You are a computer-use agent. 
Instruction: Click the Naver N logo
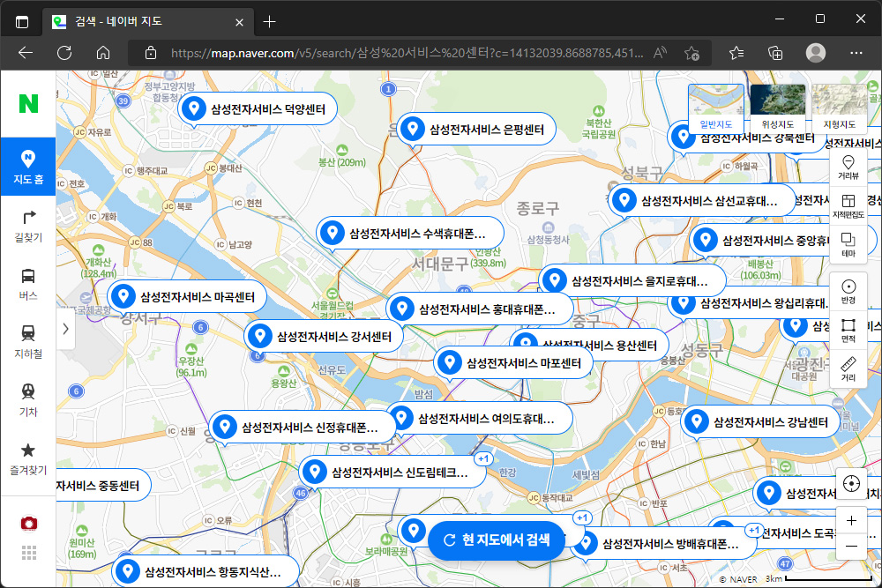pyautogui.click(x=28, y=103)
